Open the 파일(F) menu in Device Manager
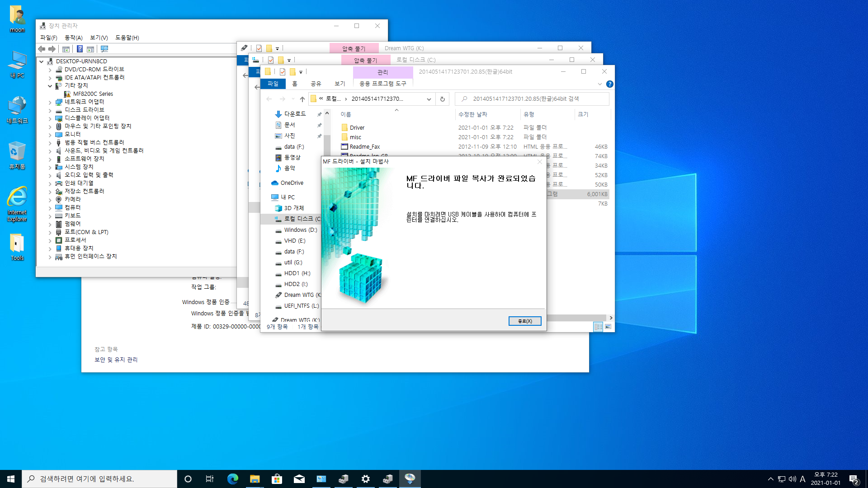 tap(48, 38)
